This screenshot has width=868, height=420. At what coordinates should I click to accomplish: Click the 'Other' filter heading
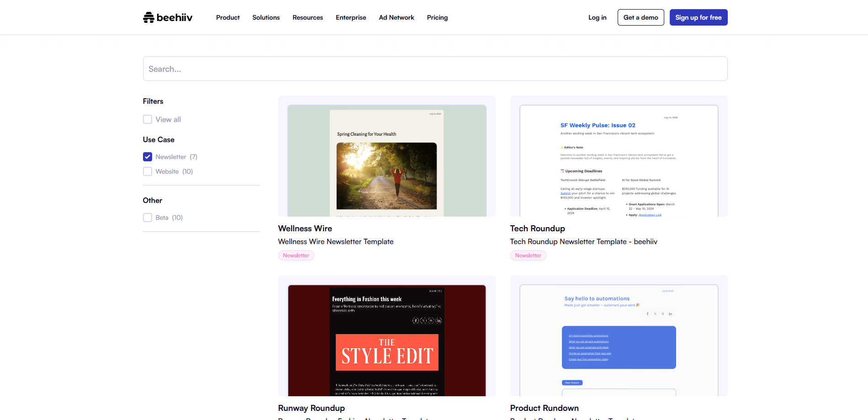pyautogui.click(x=153, y=201)
